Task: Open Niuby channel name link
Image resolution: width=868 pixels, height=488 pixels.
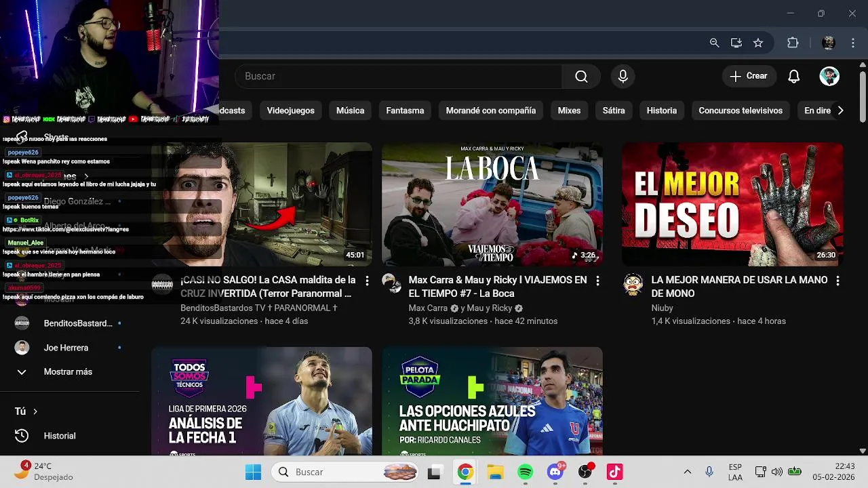Action: coord(663,308)
